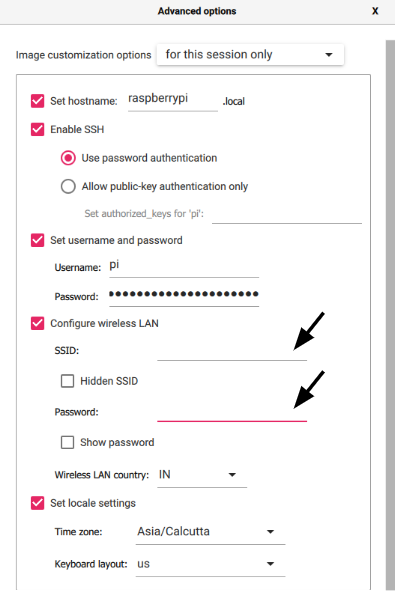The width and height of the screenshot is (395, 592).
Task: Toggle Set username and password checkbox
Action: pos(37,240)
